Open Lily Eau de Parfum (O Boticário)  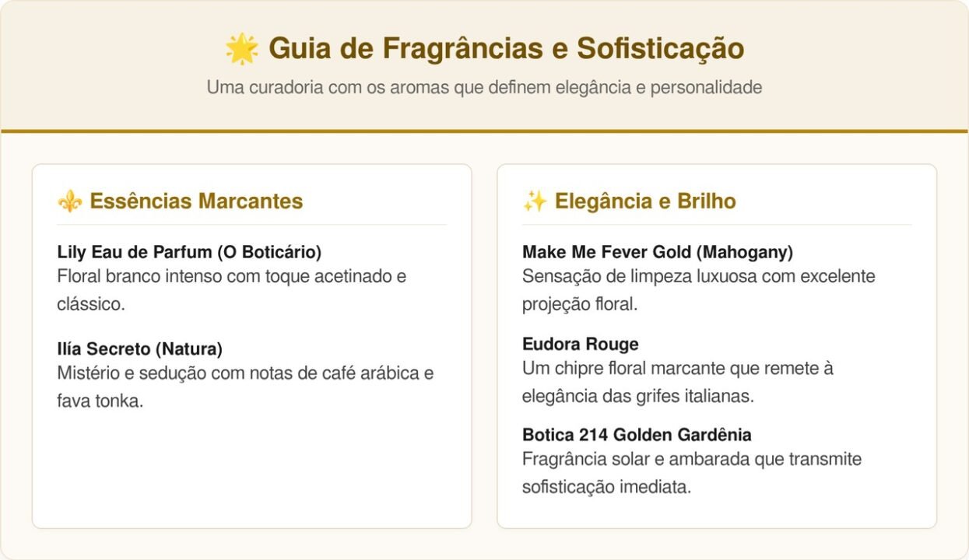pyautogui.click(x=189, y=252)
